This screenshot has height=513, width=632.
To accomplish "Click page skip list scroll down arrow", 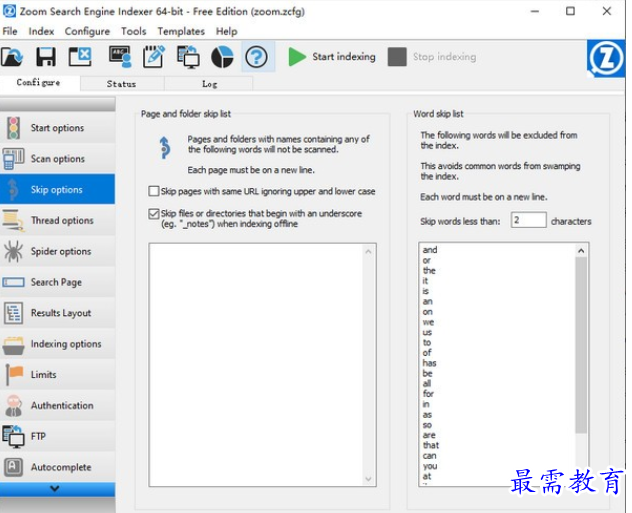I will [x=368, y=479].
